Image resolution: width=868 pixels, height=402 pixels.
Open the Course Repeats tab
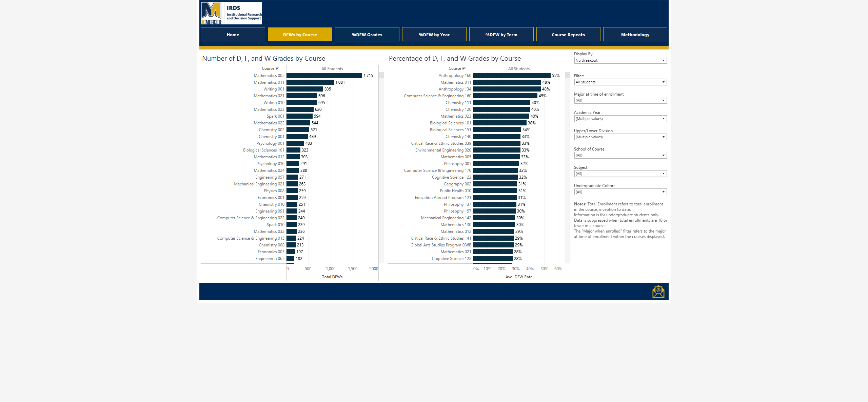pyautogui.click(x=568, y=35)
